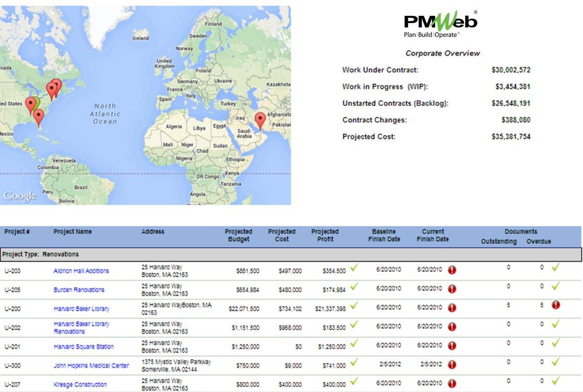Click outstanding documents count 5 for U-200
The image size is (583, 392).
click(x=508, y=305)
